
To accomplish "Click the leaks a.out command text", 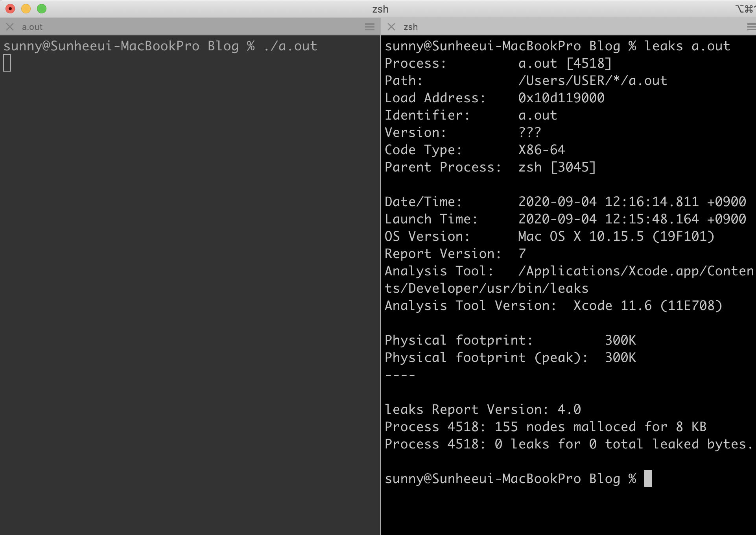I will pyautogui.click(x=687, y=46).
